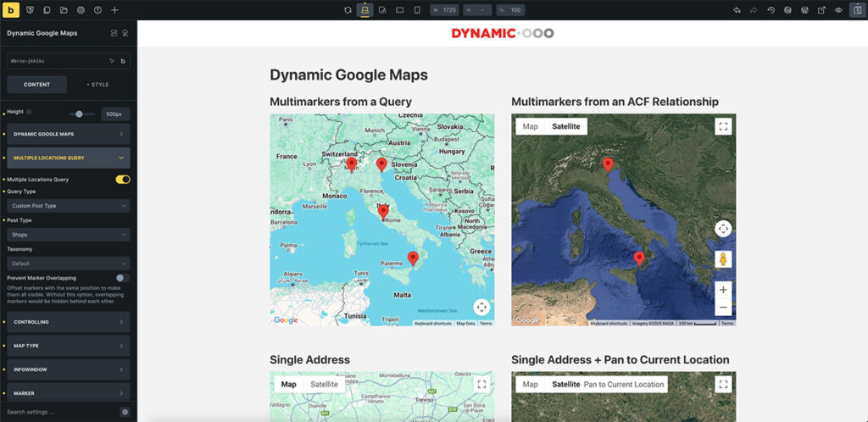Open the Post Type Shops dropdown
Image resolution: width=868 pixels, height=422 pixels.
pos(69,235)
